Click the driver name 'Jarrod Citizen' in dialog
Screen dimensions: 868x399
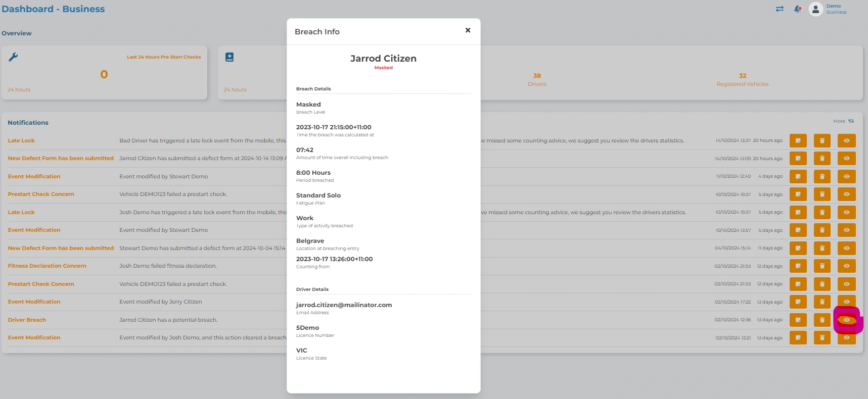(383, 59)
